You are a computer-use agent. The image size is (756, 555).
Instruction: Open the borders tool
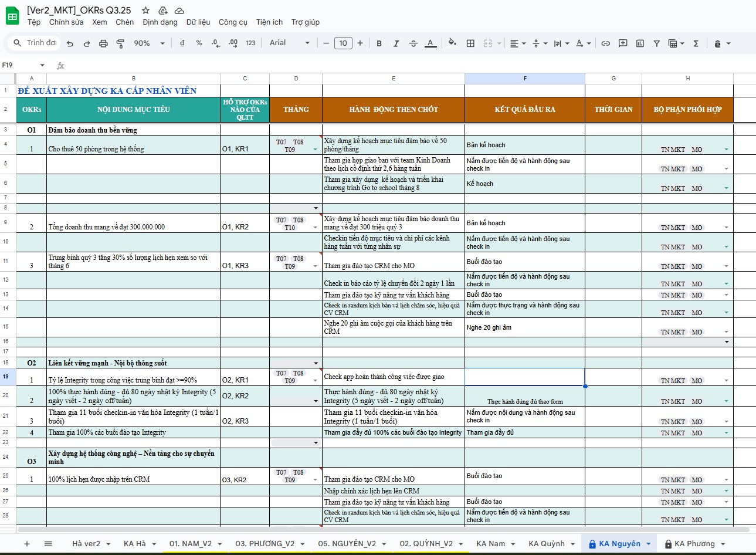tap(470, 43)
